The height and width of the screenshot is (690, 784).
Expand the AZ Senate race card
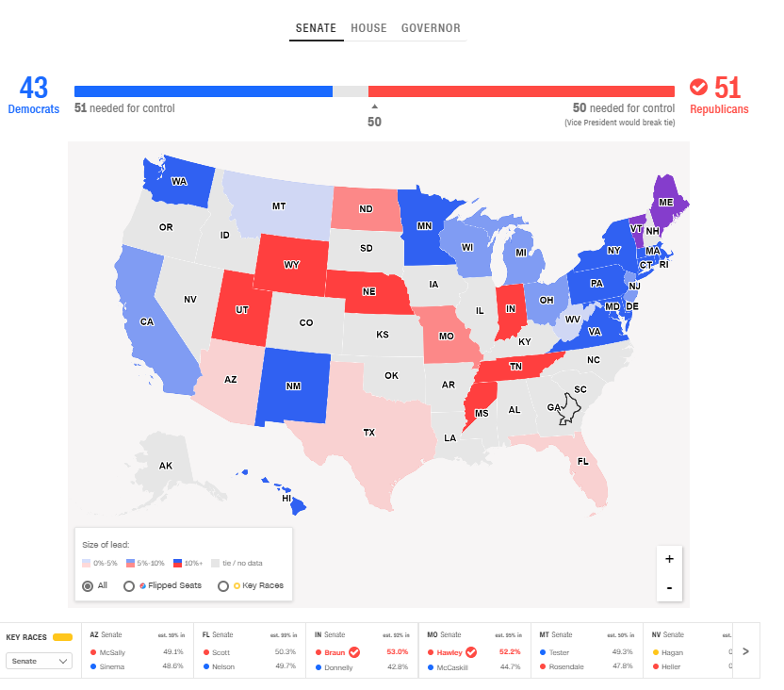click(137, 650)
